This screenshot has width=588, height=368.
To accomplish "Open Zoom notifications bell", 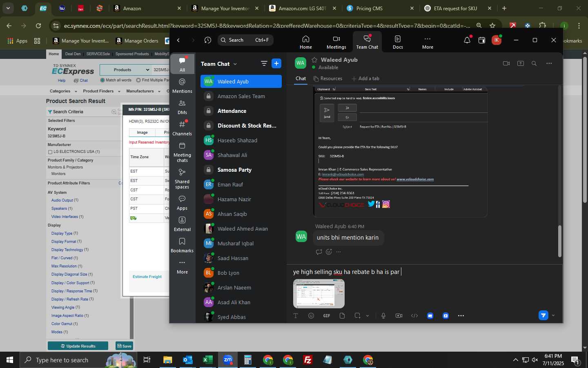I will click(x=467, y=40).
